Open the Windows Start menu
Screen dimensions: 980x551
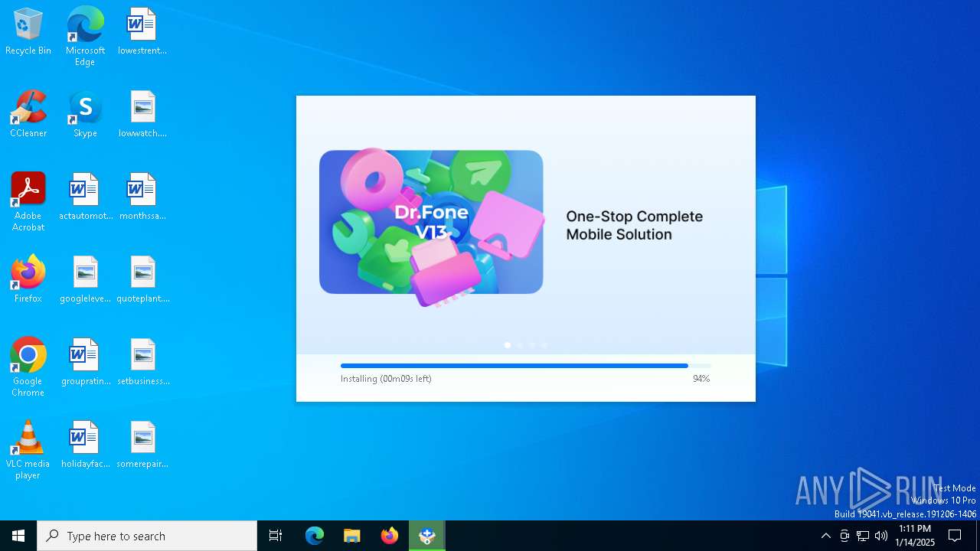18,536
